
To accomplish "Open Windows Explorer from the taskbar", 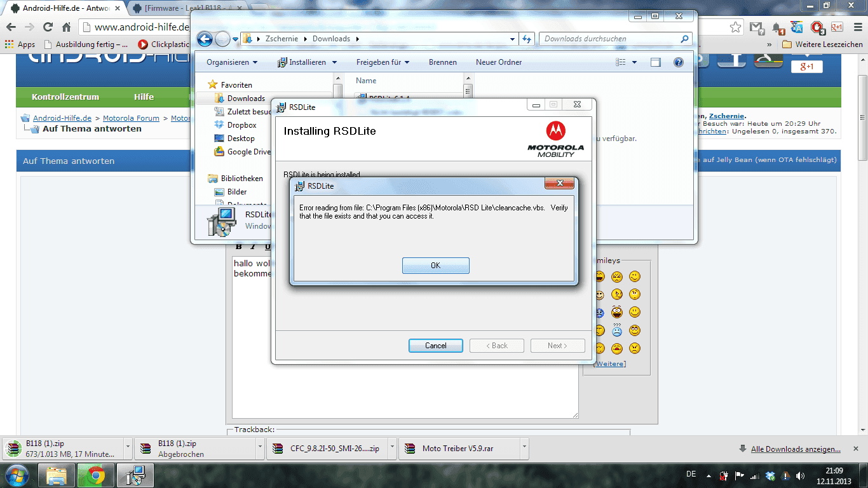I will (56, 475).
